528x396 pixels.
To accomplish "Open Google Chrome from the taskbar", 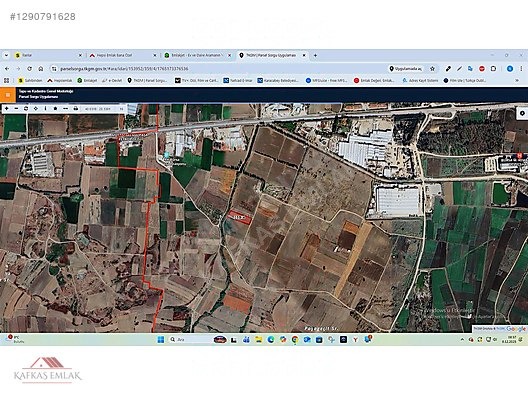I will (295, 339).
